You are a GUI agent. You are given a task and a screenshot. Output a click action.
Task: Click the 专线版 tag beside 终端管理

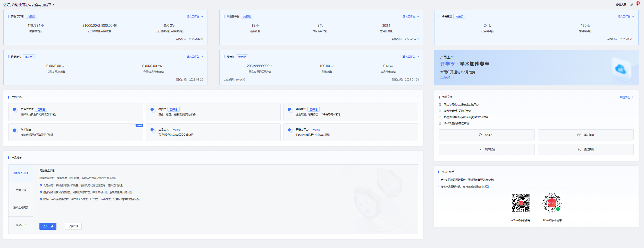[459, 16]
